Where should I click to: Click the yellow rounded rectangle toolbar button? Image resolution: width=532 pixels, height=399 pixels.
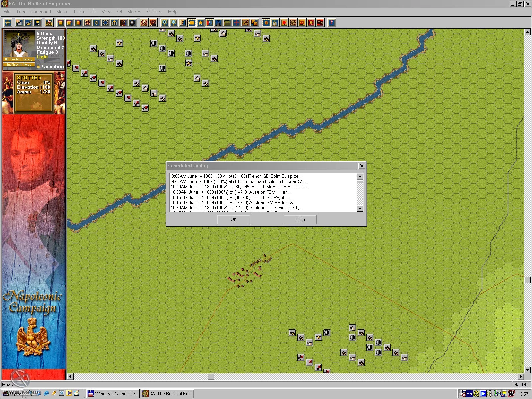(192, 23)
